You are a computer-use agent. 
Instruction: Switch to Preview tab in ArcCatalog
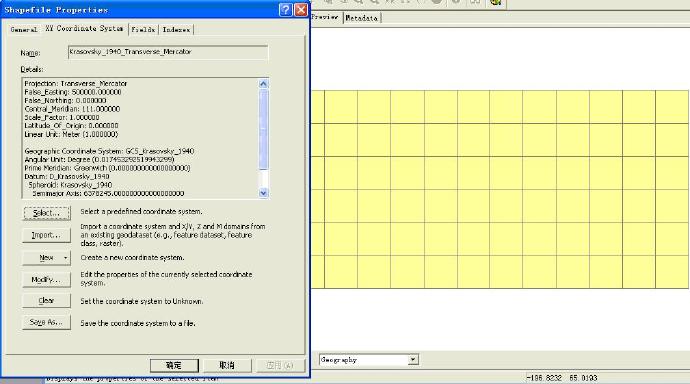point(326,17)
